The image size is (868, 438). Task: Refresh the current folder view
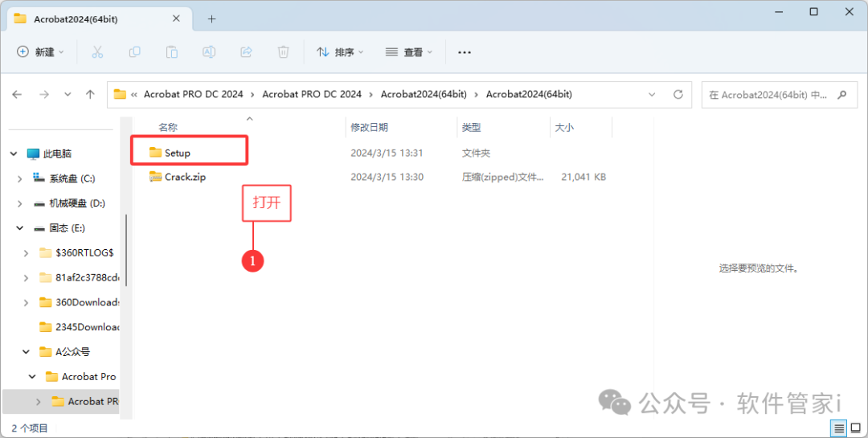pyautogui.click(x=678, y=95)
